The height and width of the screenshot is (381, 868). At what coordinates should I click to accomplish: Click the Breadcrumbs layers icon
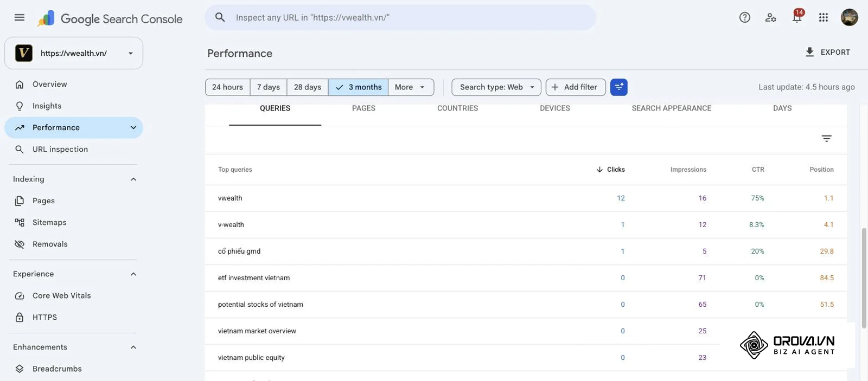pos(20,369)
